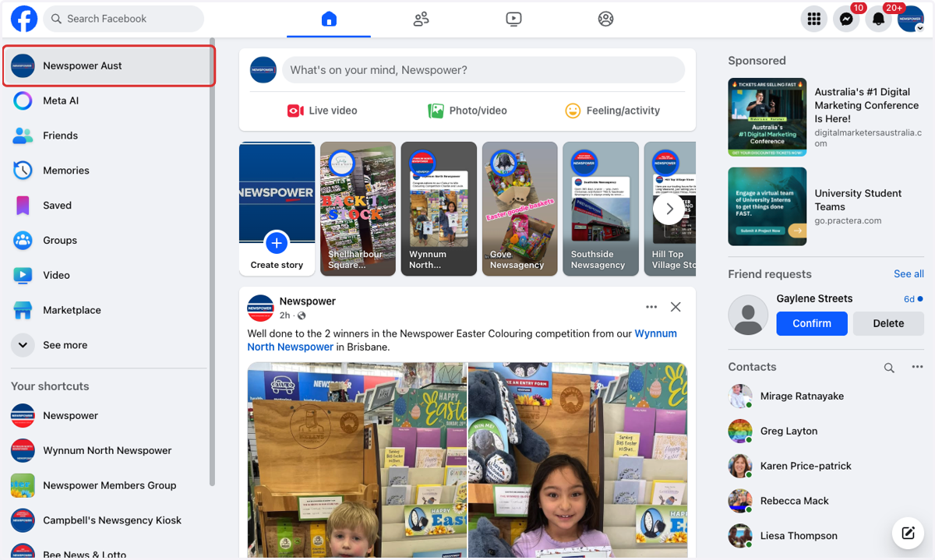The height and width of the screenshot is (560, 935).
Task: Open Newspower Aust profile in sidebar
Action: coord(108,65)
